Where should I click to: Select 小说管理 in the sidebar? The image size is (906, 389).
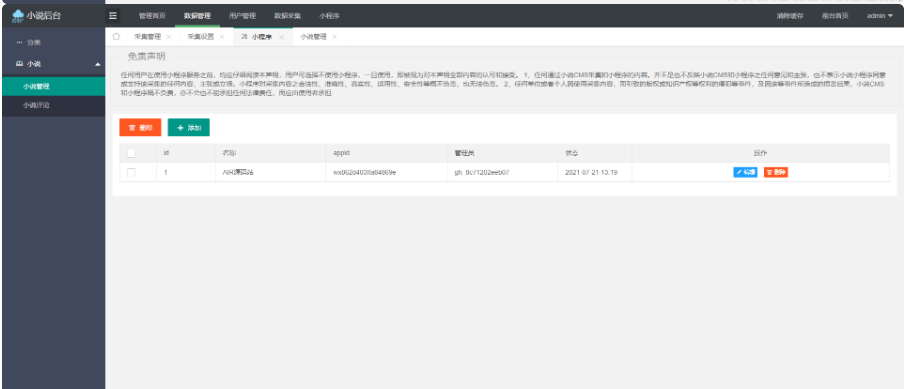point(54,87)
